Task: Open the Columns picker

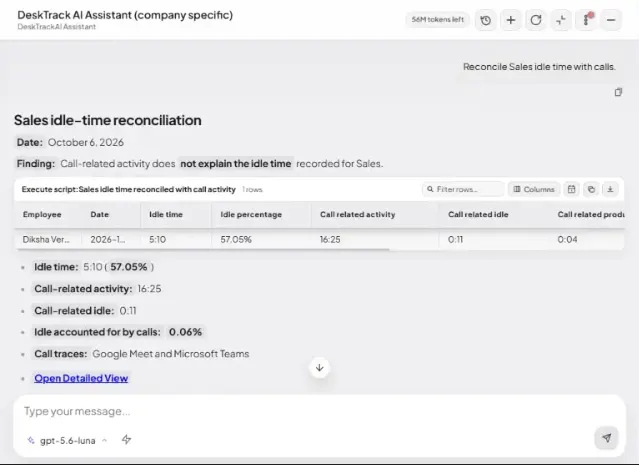Action: [534, 189]
